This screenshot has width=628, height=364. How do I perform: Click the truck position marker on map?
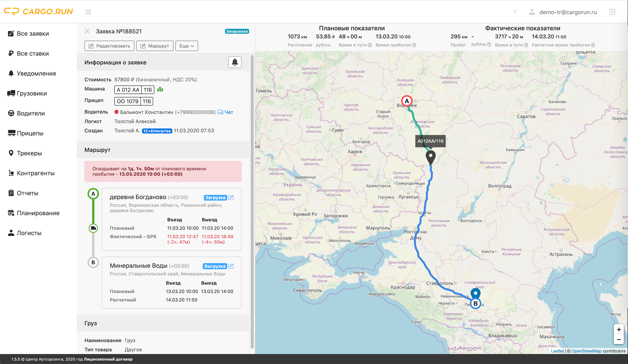tap(430, 156)
